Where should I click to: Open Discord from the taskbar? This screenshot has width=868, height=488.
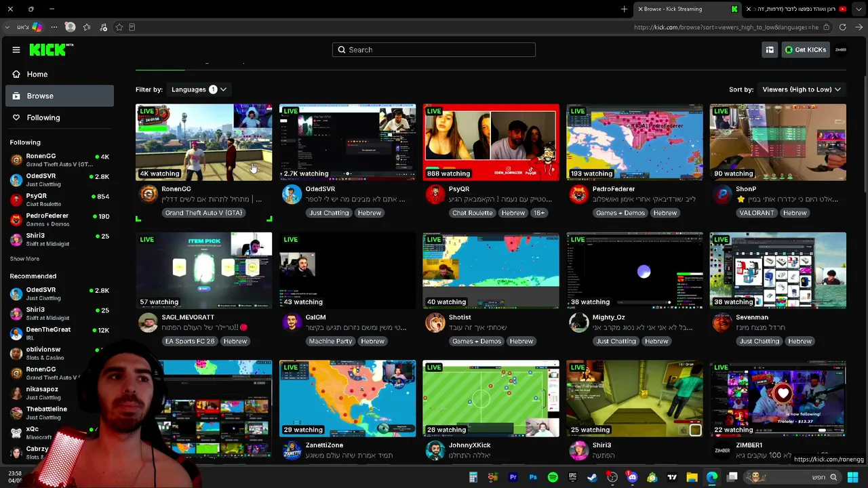pyautogui.click(x=632, y=477)
